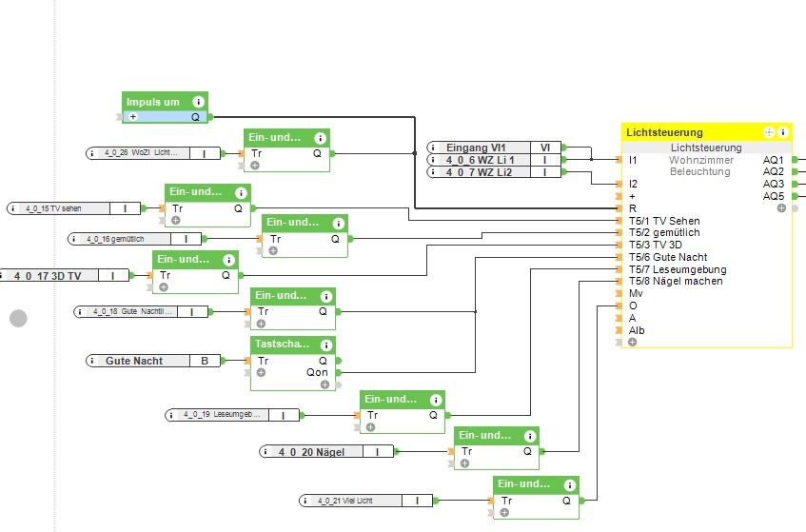Click the T5/7 Leseumgebung input on Lichtsteuerung

pyautogui.click(x=677, y=269)
